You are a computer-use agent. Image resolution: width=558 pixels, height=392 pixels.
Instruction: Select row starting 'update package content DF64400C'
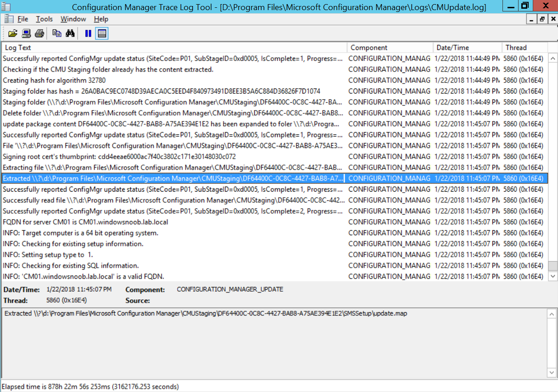274,124
